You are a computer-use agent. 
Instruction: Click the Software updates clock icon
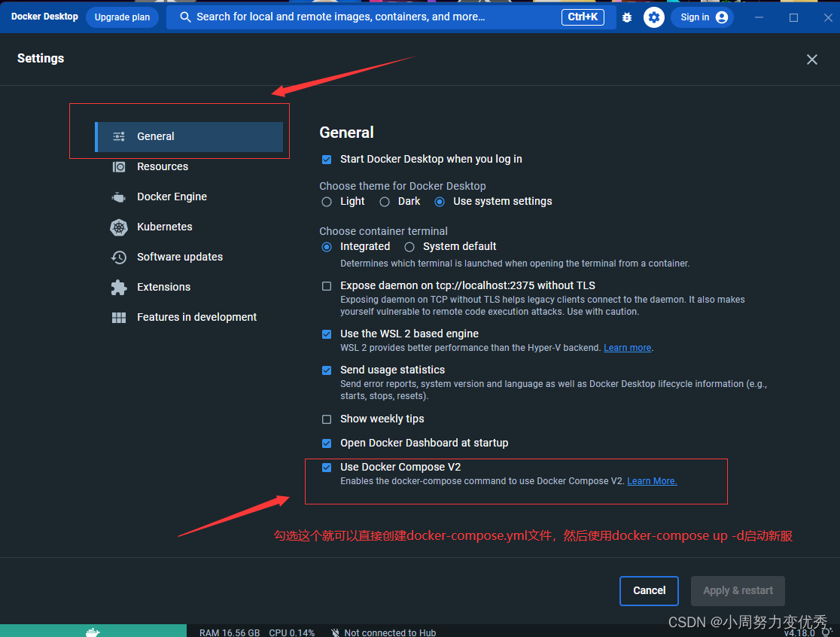119,258
